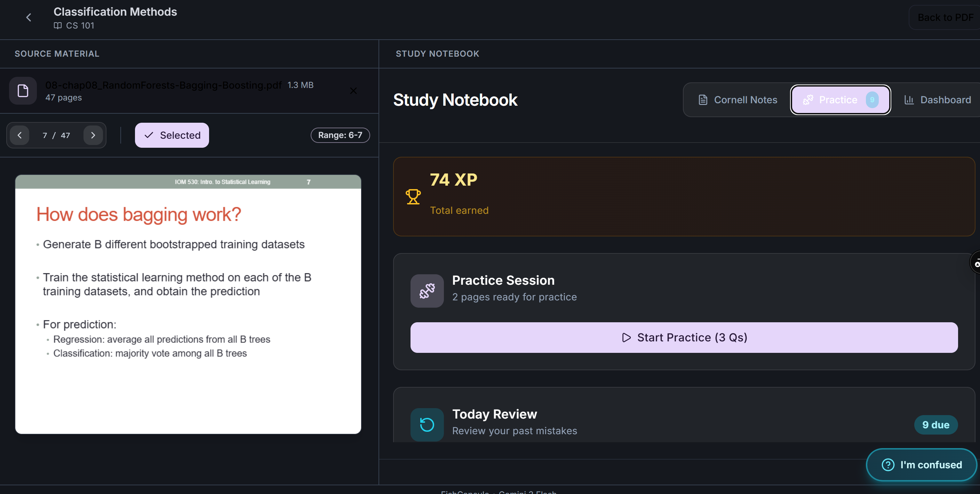Click Back to PDF button
This screenshot has width=980, height=494.
[945, 17]
